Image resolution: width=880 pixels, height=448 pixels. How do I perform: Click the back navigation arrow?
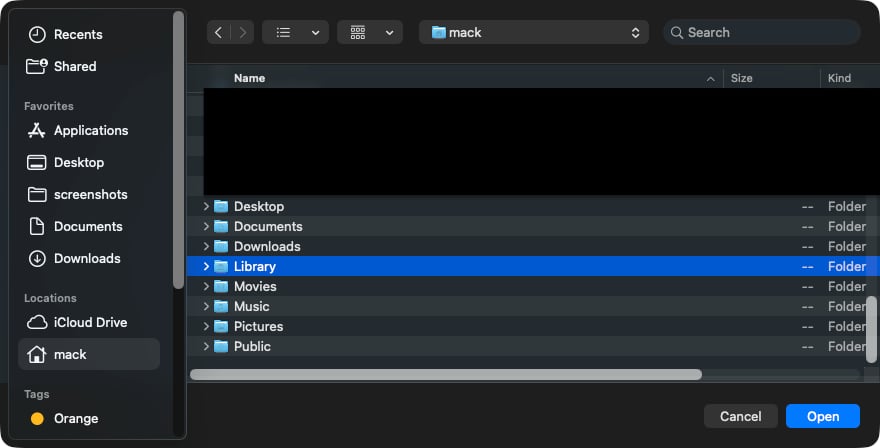click(x=219, y=32)
